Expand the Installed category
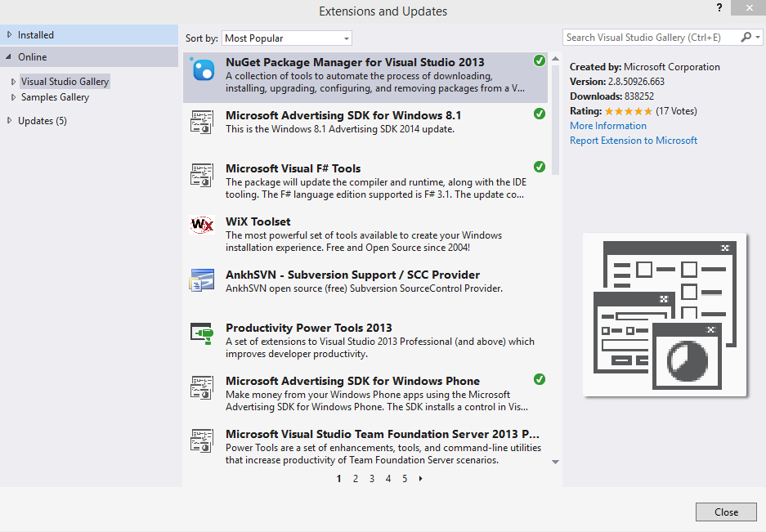766x532 pixels. pyautogui.click(x=9, y=35)
